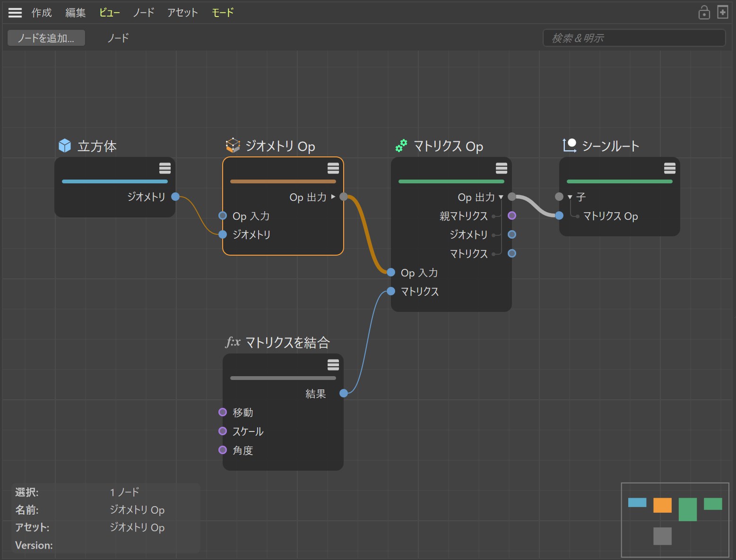Click the ジオメトリ Op node icon

click(233, 146)
